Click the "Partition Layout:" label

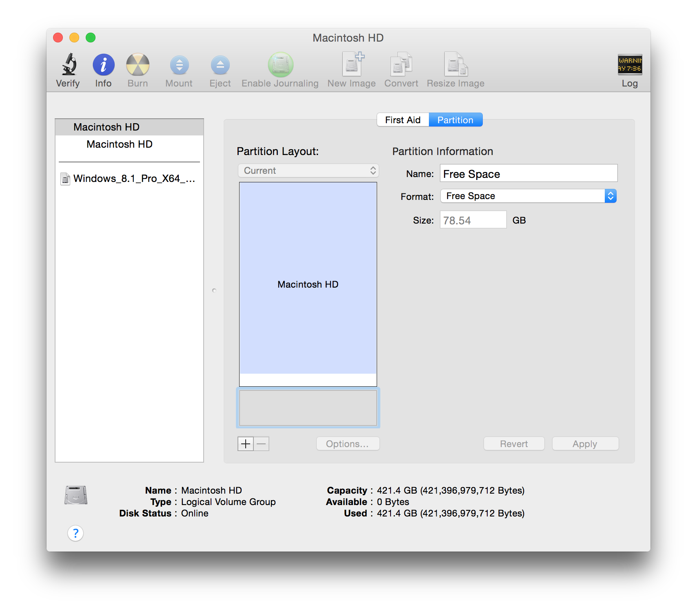278,151
